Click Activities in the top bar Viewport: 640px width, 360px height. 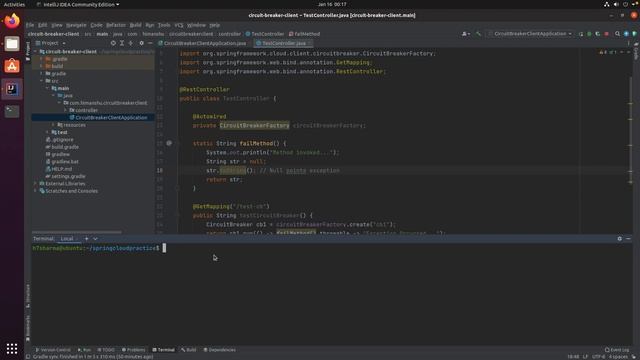[x=14, y=4]
